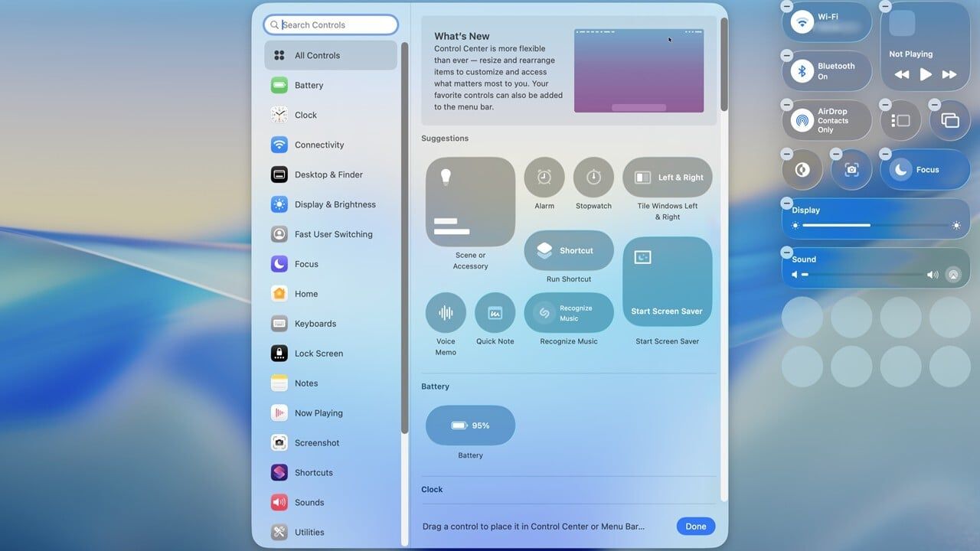Select the Scene or Accessory control tile

tap(469, 201)
